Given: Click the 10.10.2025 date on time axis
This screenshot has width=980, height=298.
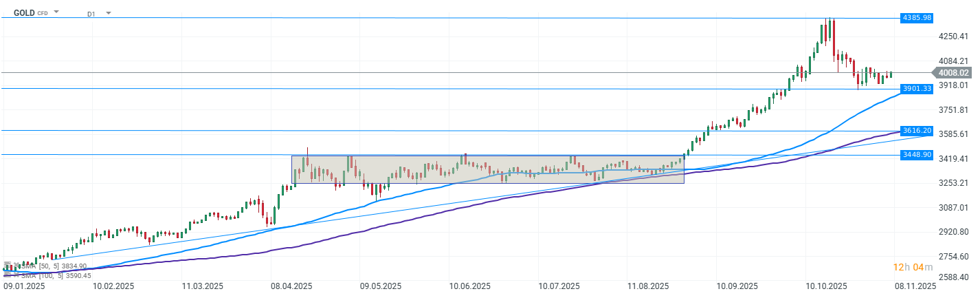Looking at the screenshot, I should pyautogui.click(x=826, y=286).
